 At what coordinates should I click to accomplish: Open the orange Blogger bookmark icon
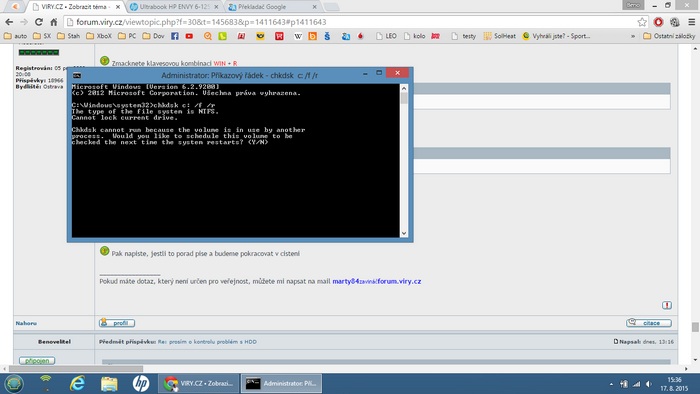(312, 36)
